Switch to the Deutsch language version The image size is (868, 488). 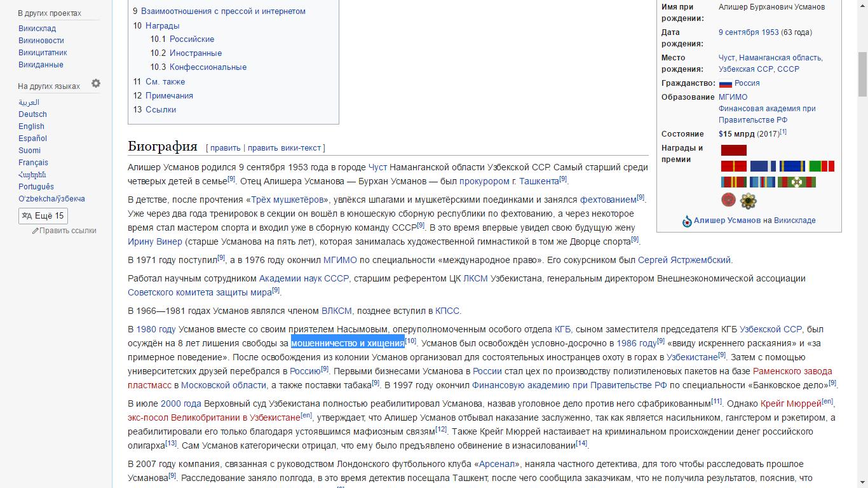[32, 114]
